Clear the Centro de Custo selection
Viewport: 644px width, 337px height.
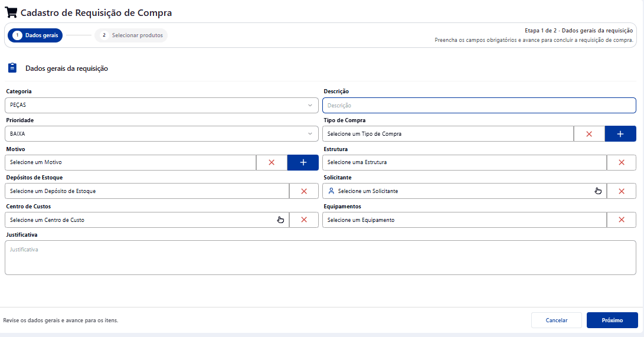click(304, 220)
